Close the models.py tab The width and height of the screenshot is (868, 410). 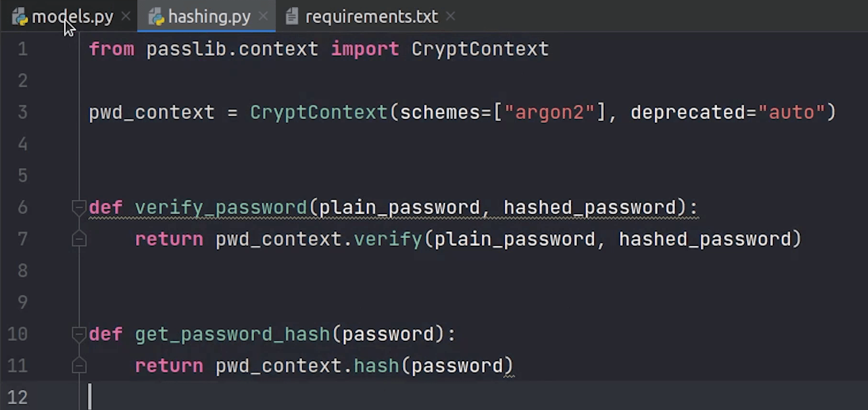[126, 17]
